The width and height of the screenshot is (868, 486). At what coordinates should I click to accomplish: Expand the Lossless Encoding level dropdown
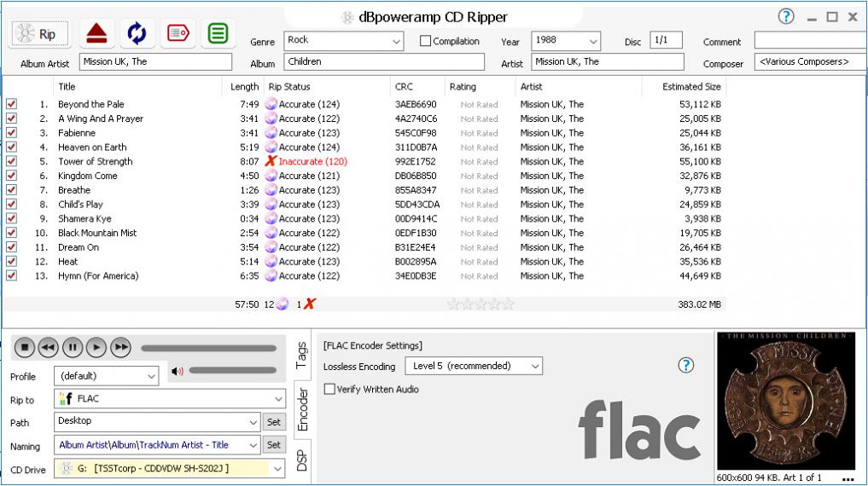pyautogui.click(x=473, y=366)
